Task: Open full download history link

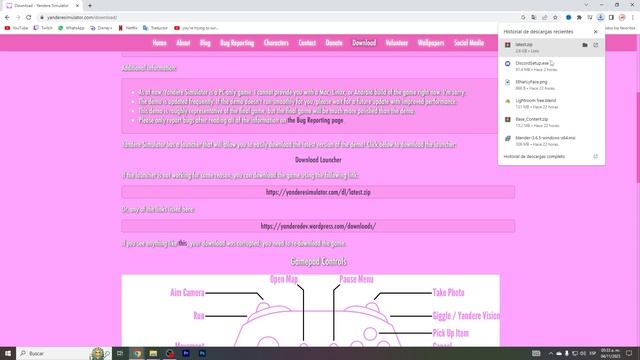Action: click(551, 157)
